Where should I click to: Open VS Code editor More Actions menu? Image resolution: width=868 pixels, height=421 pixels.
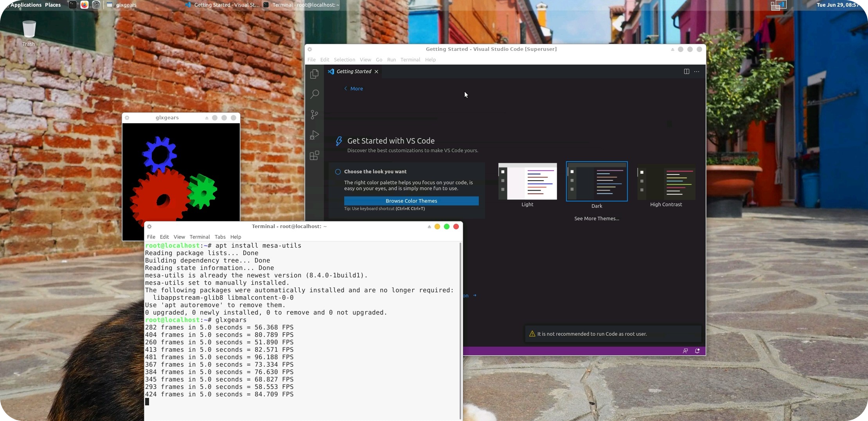[697, 71]
